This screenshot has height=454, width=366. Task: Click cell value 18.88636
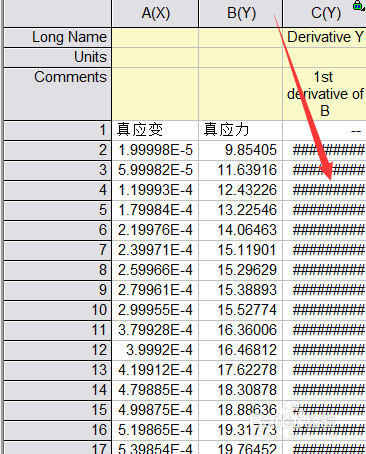click(x=241, y=410)
